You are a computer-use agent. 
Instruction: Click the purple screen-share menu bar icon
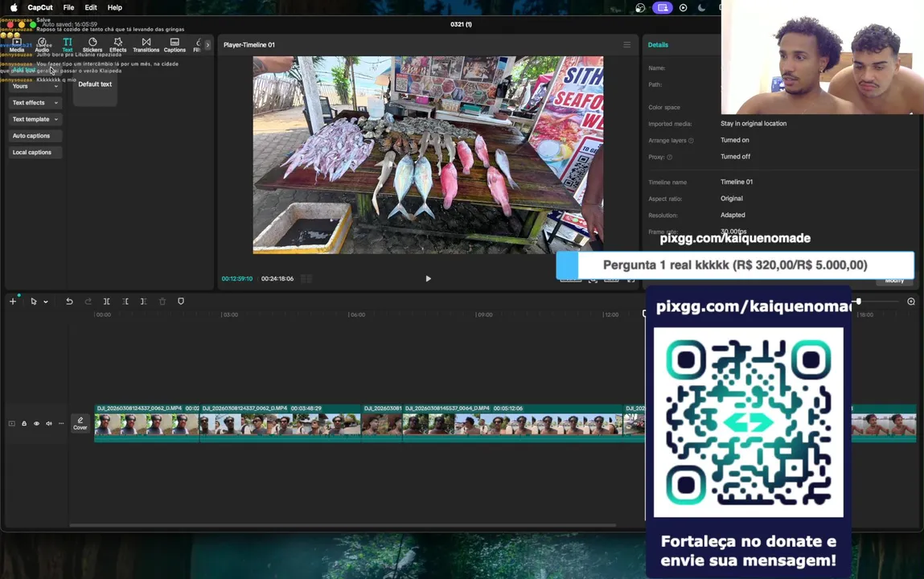pos(663,8)
